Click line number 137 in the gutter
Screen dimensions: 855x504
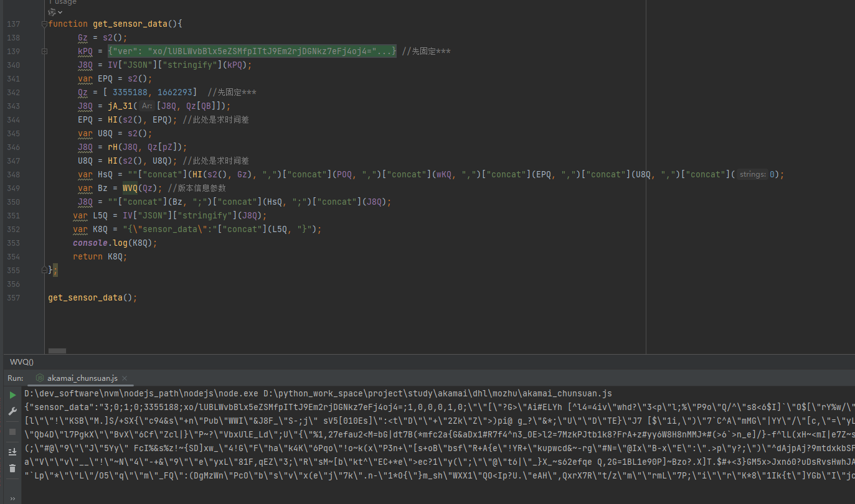14,24
